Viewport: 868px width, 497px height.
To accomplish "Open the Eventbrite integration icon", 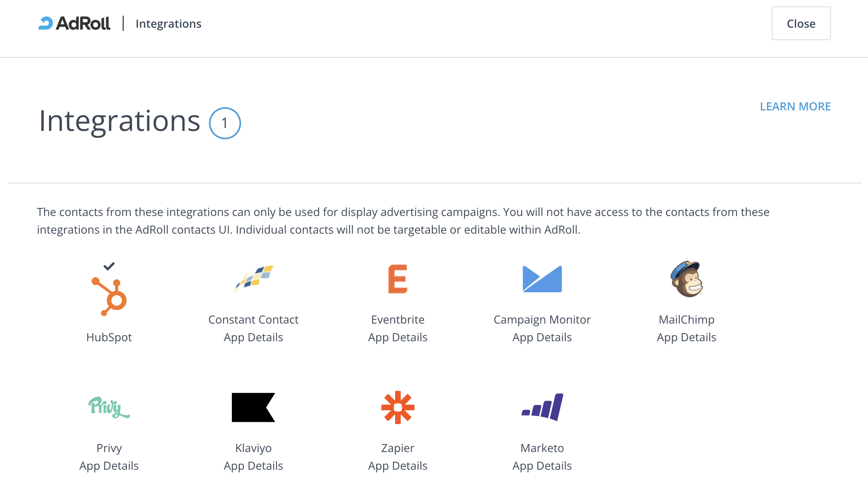I will click(x=397, y=279).
